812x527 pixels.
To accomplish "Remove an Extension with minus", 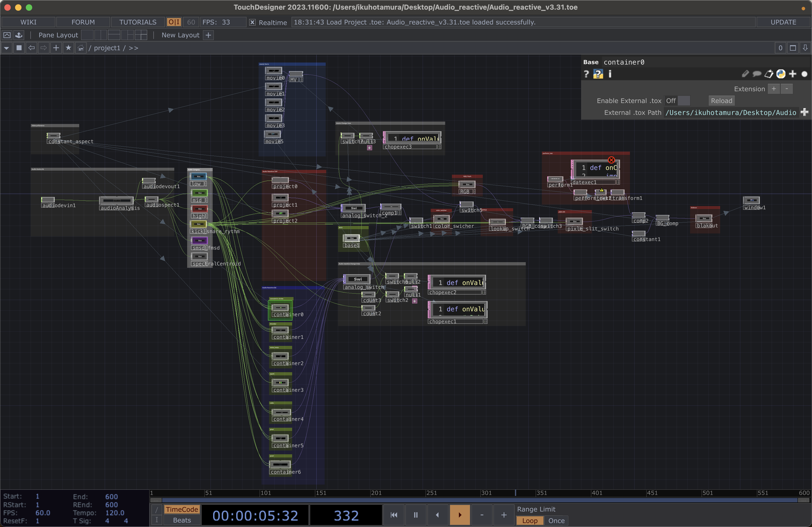I will (x=787, y=89).
